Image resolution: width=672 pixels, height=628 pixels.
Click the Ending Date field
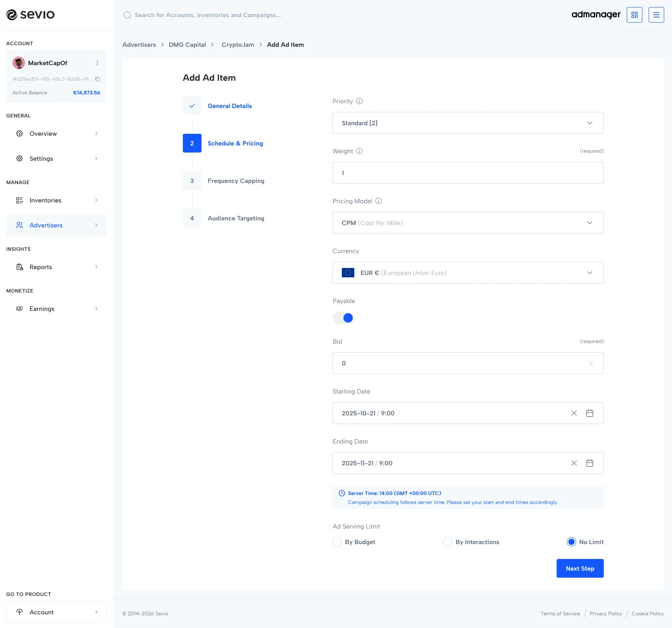coord(468,463)
